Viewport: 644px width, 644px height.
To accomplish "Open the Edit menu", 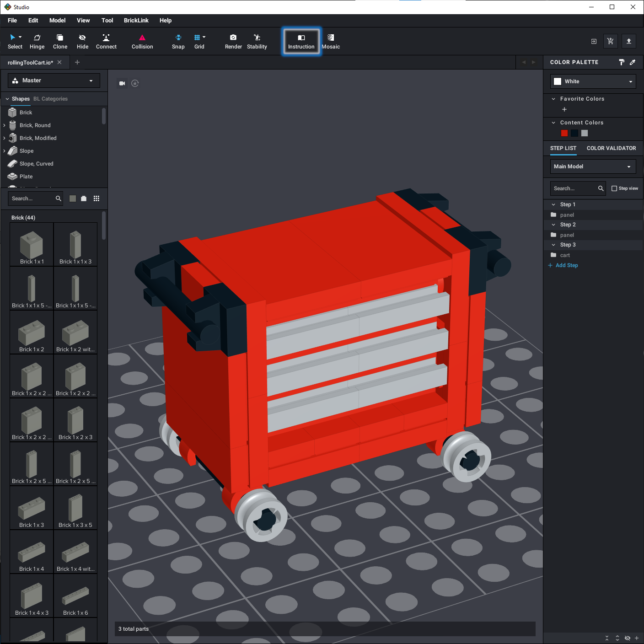I will (x=33, y=21).
